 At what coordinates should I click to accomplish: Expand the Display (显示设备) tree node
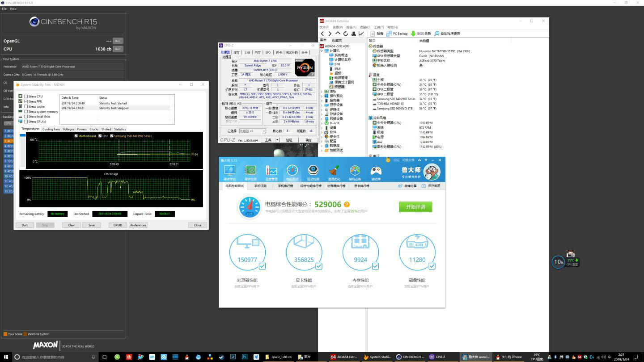(x=322, y=105)
